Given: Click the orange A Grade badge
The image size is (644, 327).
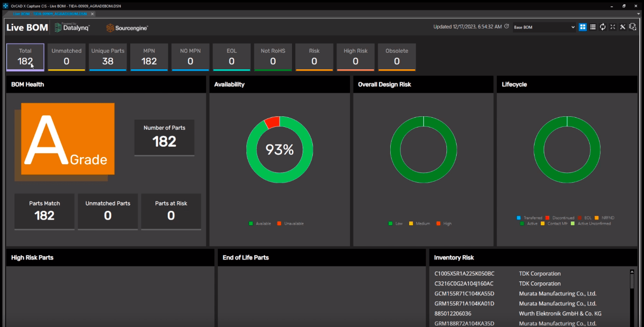Looking at the screenshot, I should [67, 139].
